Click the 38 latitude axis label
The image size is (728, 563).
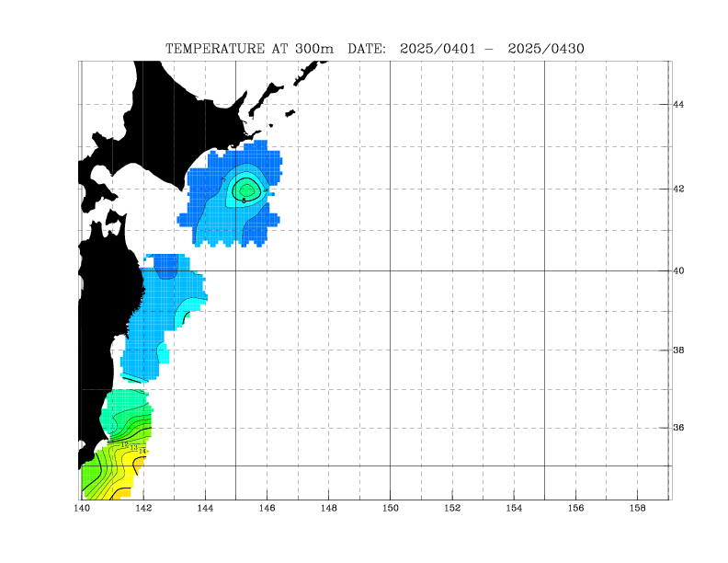pyautogui.click(x=678, y=350)
